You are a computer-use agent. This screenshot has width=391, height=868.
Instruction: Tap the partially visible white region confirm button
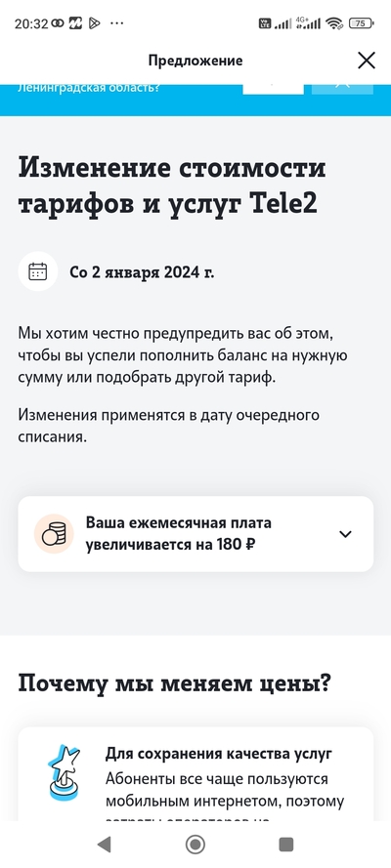(273, 89)
